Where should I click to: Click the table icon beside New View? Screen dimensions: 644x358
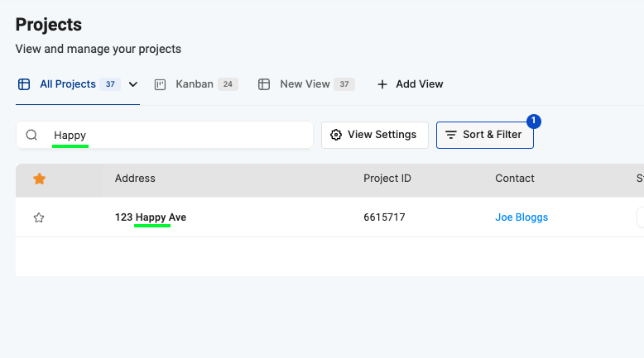(x=265, y=84)
